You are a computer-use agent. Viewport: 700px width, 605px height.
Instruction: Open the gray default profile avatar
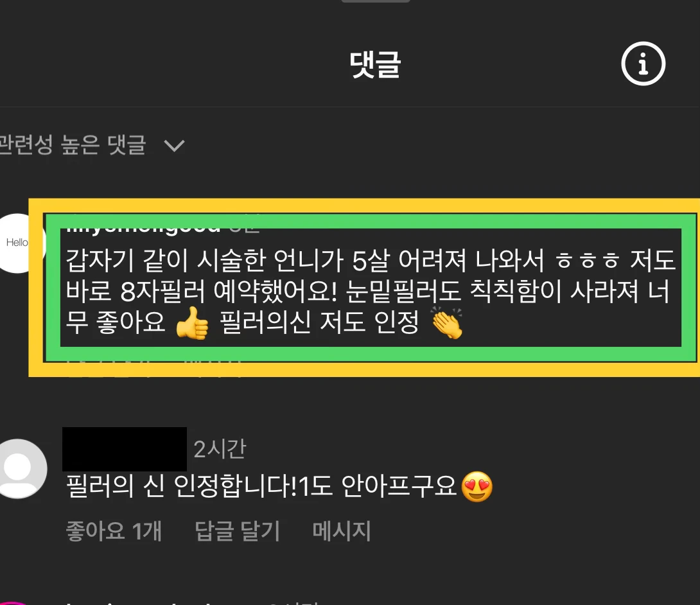click(19, 468)
